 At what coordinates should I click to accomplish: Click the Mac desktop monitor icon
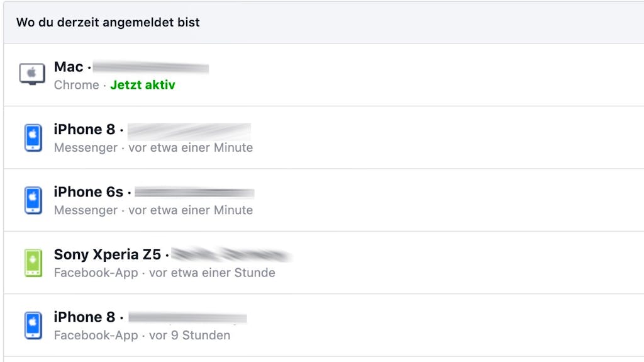32,74
